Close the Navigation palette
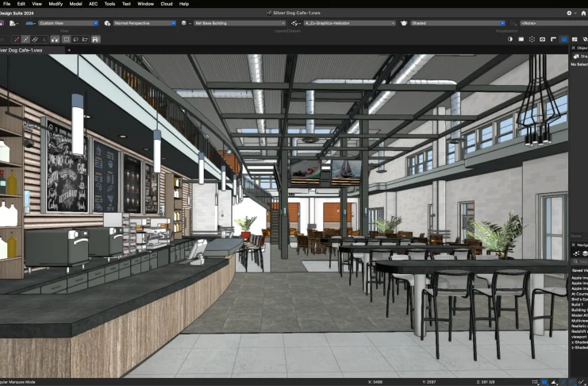 click(x=575, y=245)
